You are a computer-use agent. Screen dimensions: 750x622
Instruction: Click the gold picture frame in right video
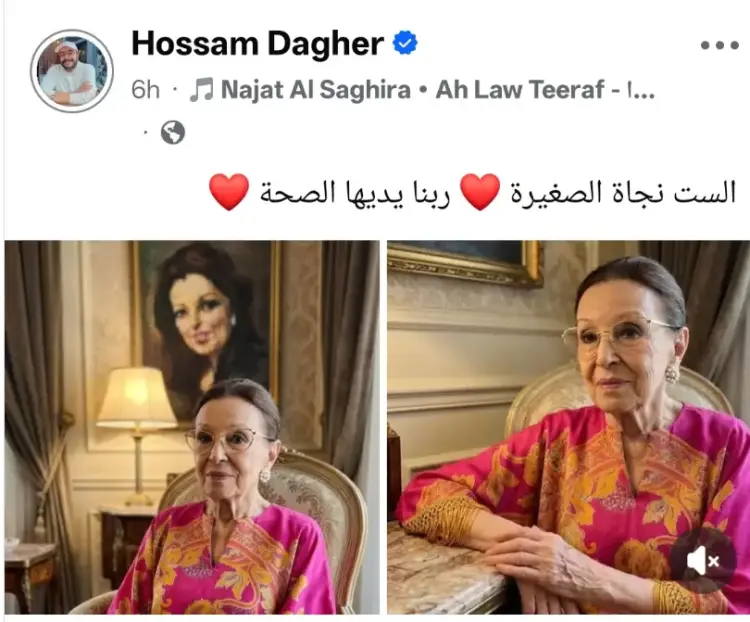pos(465,263)
